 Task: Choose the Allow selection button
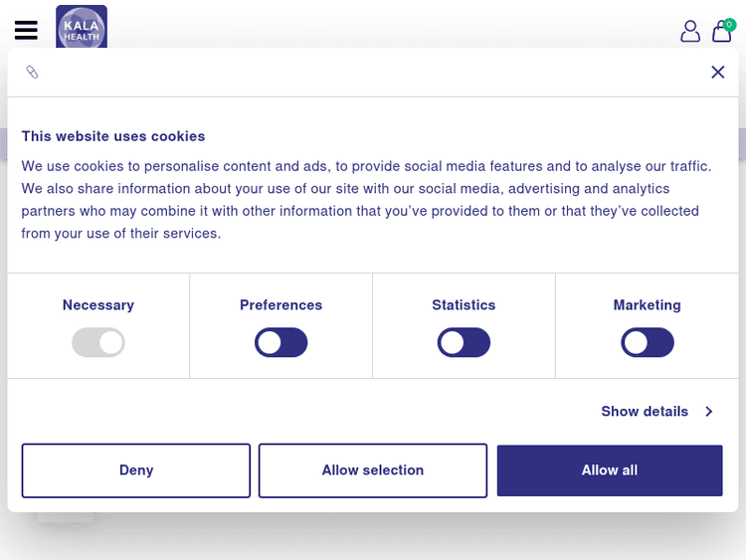pos(373,470)
